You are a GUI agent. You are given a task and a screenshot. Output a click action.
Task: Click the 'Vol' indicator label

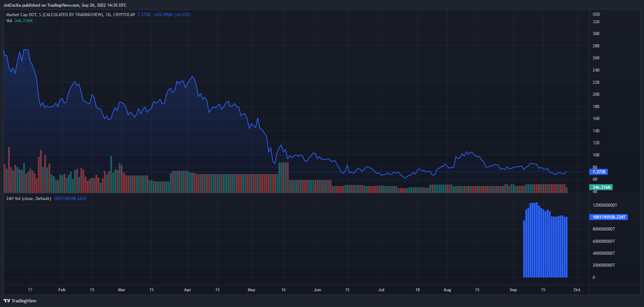(x=9, y=21)
